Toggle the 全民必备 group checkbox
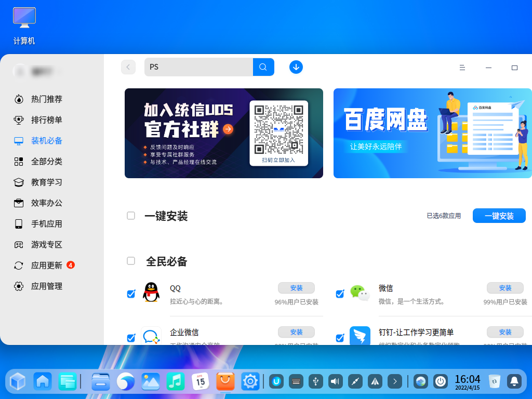Image resolution: width=532 pixels, height=399 pixels. pyautogui.click(x=131, y=261)
